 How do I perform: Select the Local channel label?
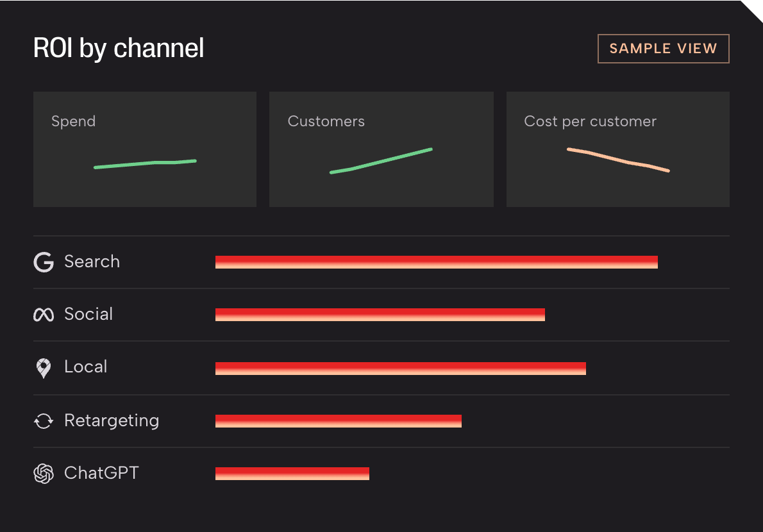pyautogui.click(x=86, y=367)
